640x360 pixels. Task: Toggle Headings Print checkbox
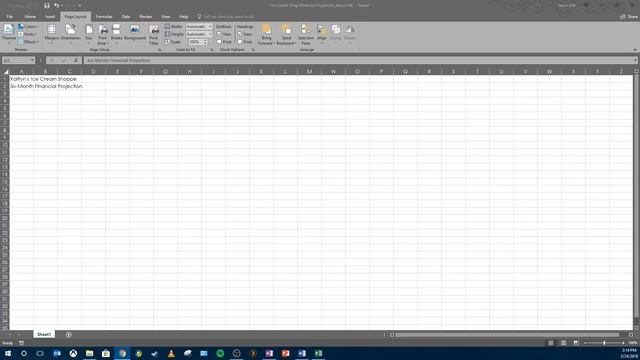click(x=240, y=42)
